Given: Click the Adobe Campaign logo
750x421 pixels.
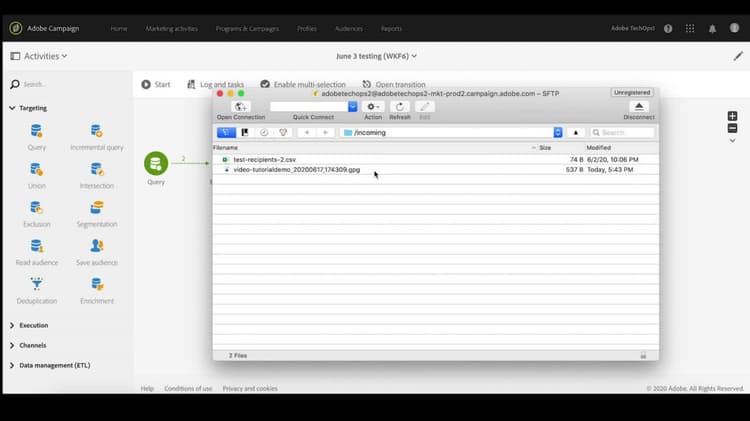Looking at the screenshot, I should tap(16, 28).
